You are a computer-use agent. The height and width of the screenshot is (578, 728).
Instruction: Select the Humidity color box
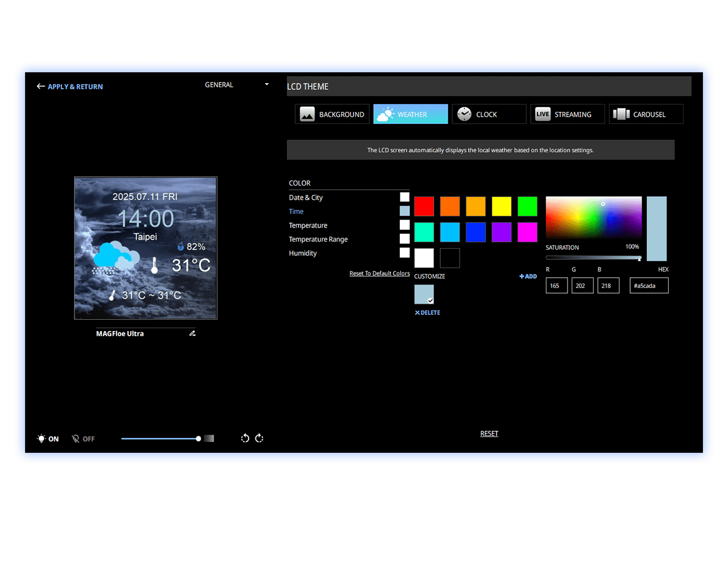[404, 253]
